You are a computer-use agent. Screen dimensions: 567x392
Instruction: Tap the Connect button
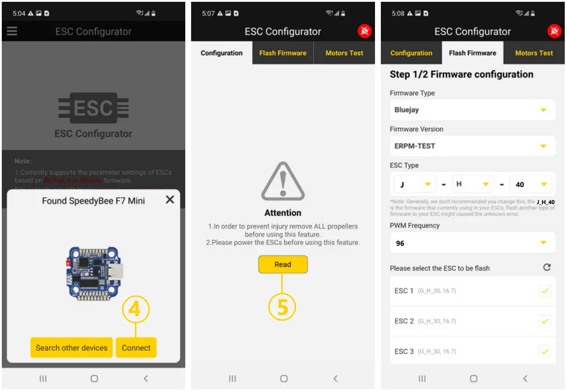(x=136, y=348)
